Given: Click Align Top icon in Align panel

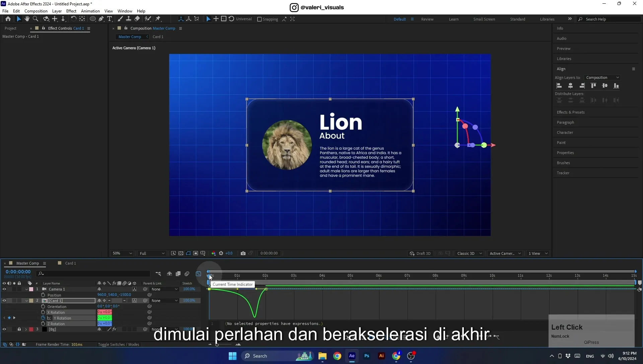Looking at the screenshot, I should click(593, 86).
